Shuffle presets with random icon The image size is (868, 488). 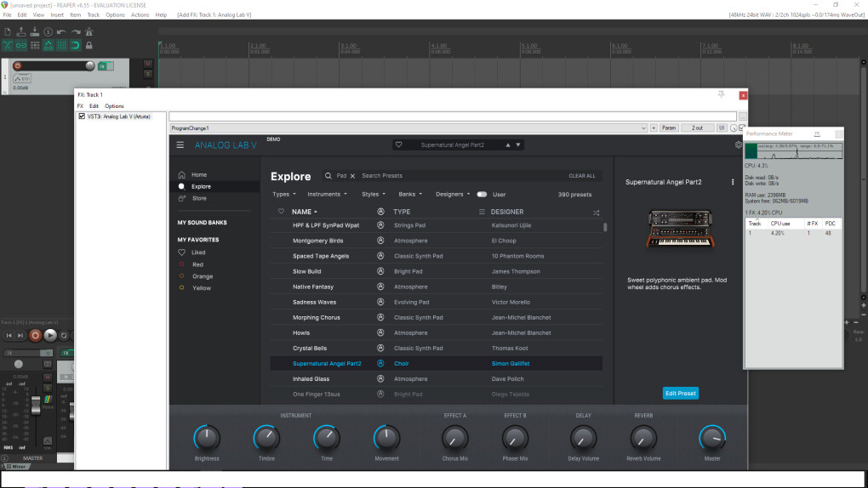point(596,213)
